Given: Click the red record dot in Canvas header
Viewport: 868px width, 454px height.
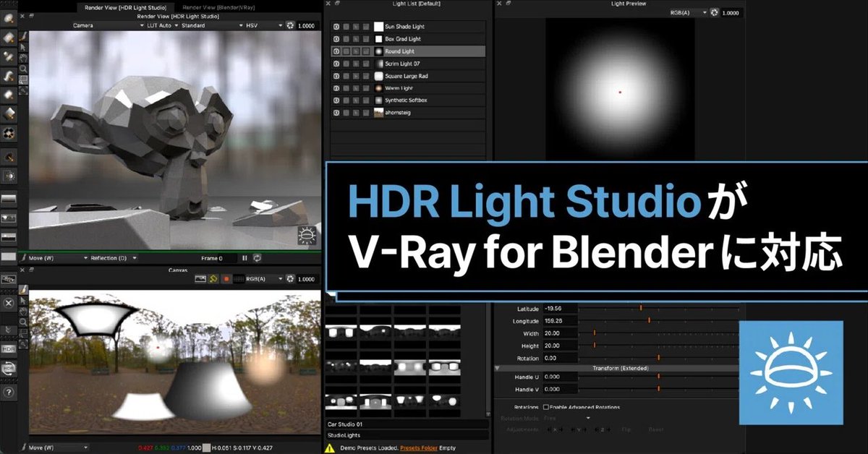Looking at the screenshot, I should [226, 278].
